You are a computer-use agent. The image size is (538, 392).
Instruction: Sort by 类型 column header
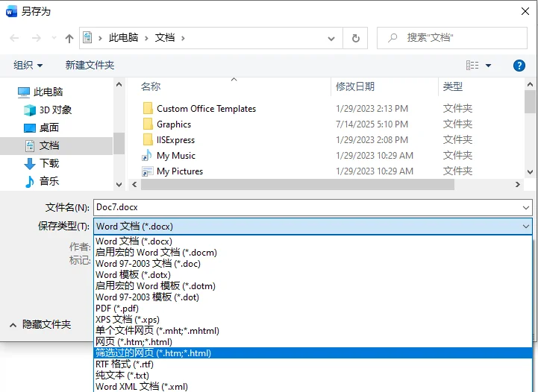(453, 86)
